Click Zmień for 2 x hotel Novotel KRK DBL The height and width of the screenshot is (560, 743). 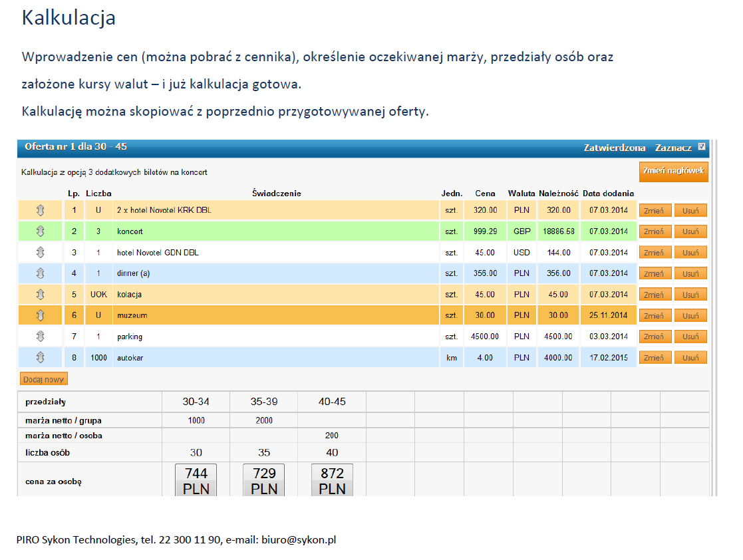(x=655, y=210)
